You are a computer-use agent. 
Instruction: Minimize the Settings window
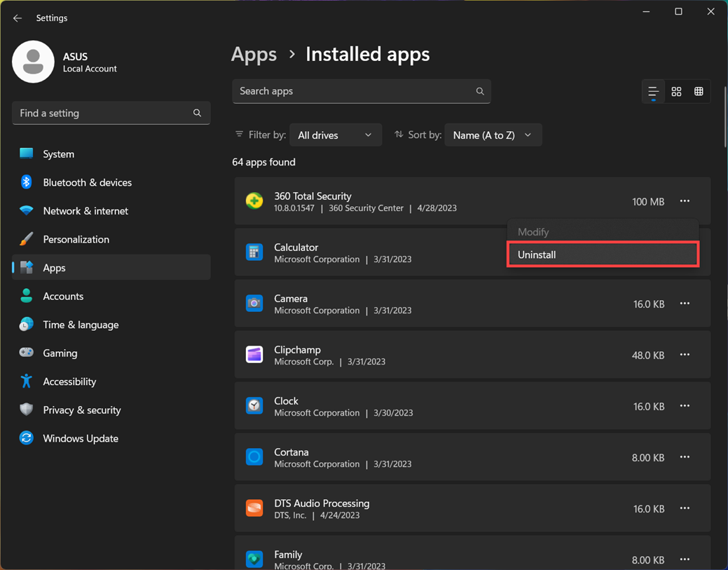pos(646,12)
